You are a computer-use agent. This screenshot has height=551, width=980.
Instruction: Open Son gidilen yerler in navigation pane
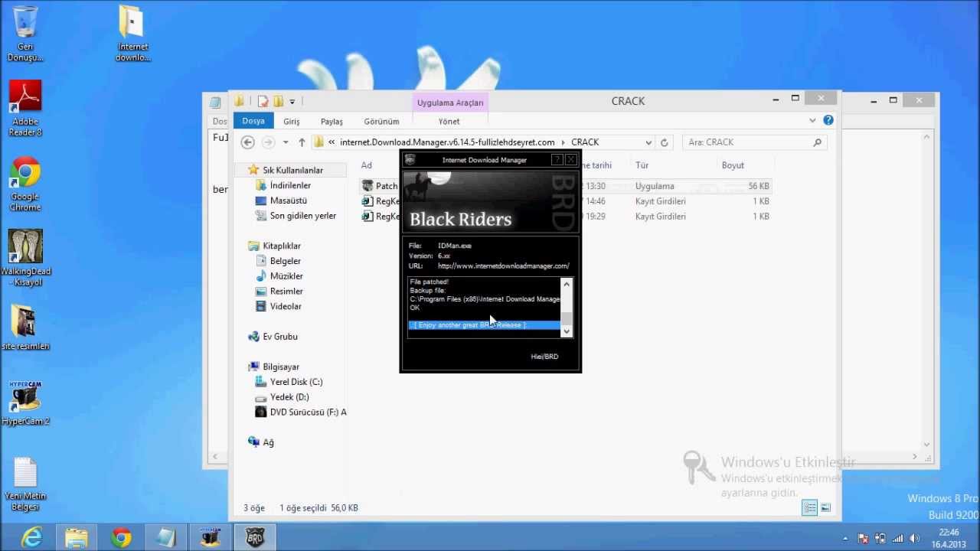[x=302, y=216]
